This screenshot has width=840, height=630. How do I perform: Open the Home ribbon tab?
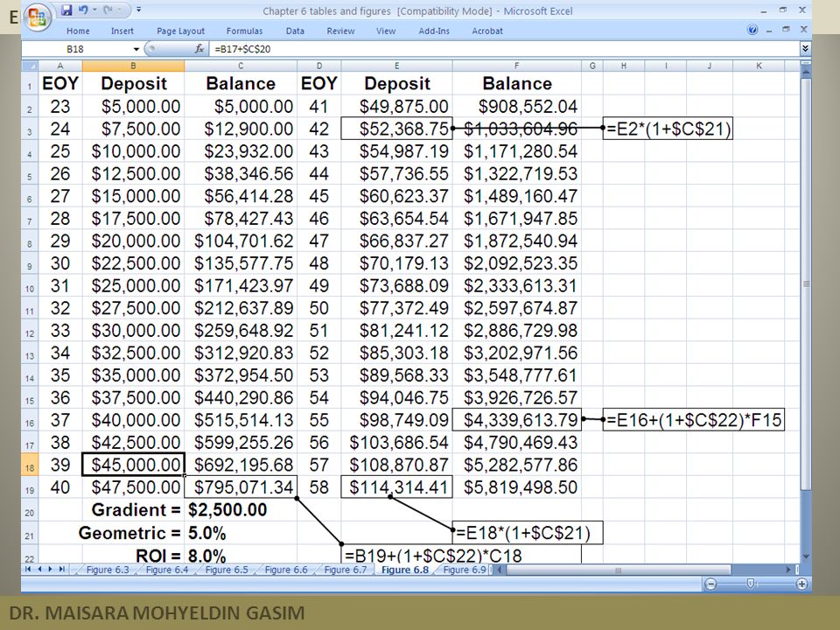tap(78, 31)
